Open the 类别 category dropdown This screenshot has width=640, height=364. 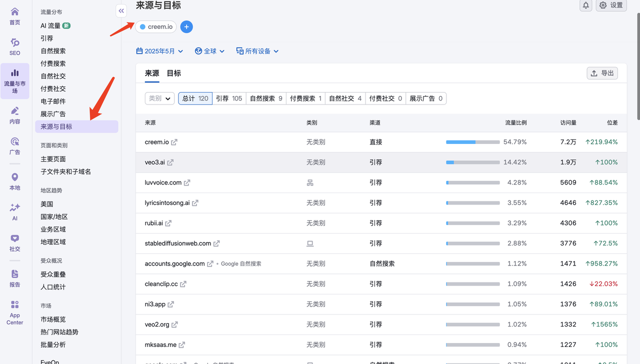pos(159,98)
